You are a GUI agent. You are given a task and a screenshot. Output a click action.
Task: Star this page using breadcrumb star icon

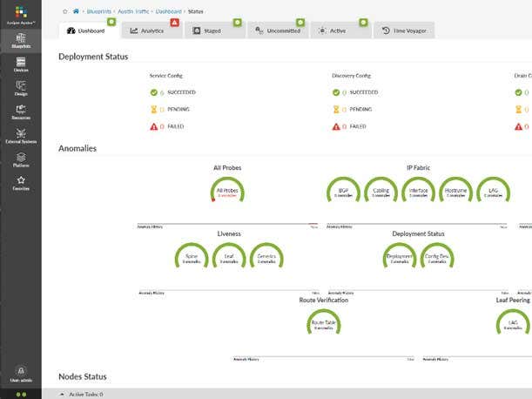click(65, 11)
